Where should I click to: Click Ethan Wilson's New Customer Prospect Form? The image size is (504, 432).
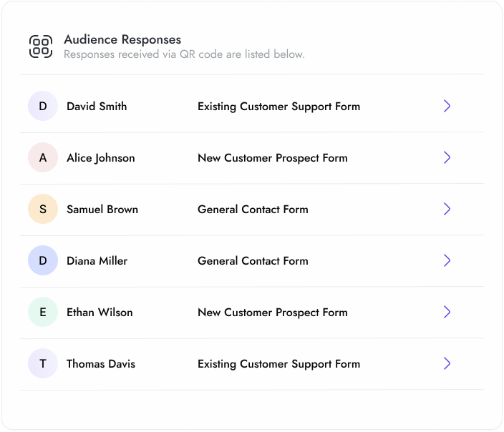272,313
